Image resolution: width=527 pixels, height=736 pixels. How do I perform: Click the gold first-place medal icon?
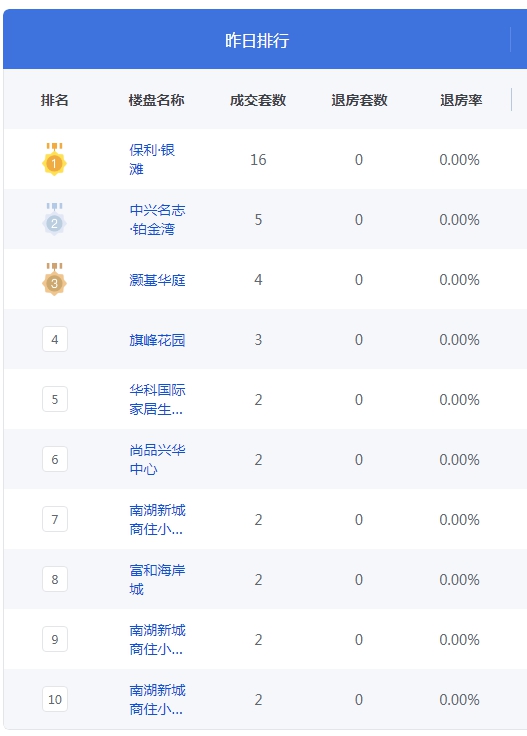(54, 159)
